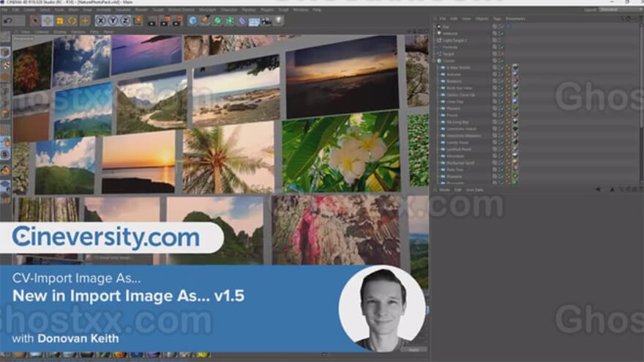This screenshot has height=362, width=644.
Task: Select the Lonely Road row
Action: tap(457, 142)
